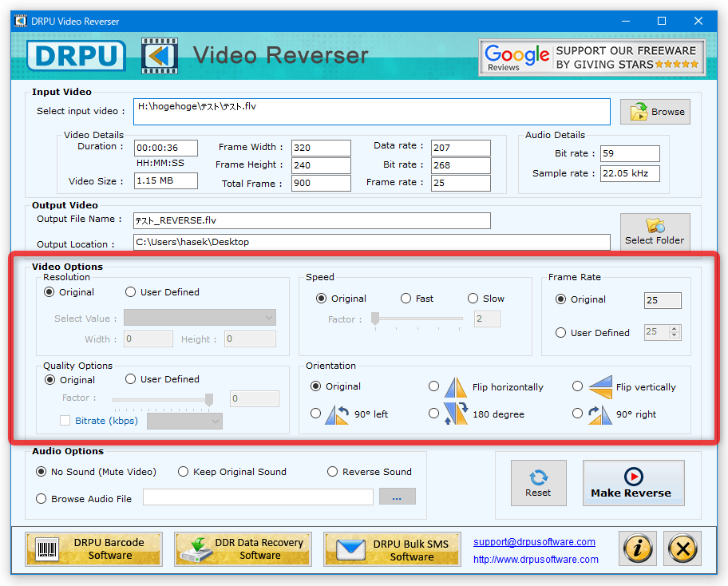Choose Fast speed option
Image resolution: width=728 pixels, height=586 pixels.
tap(406, 299)
